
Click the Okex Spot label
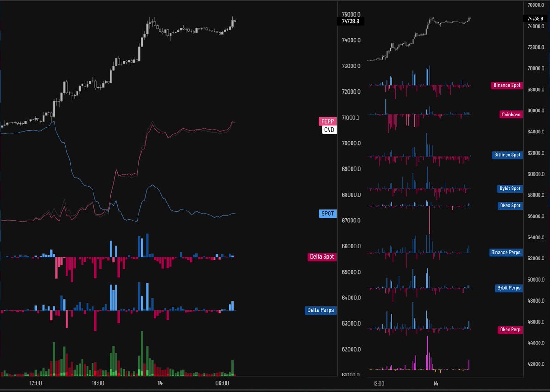coord(510,205)
